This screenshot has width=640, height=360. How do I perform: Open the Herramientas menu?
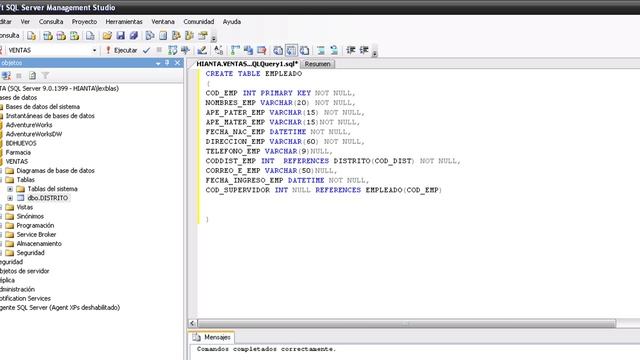124,22
